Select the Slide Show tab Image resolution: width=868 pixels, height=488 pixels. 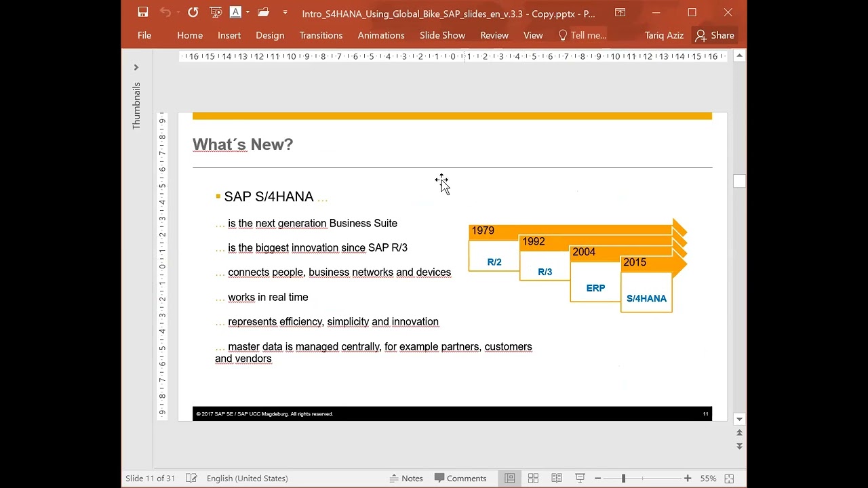click(442, 35)
